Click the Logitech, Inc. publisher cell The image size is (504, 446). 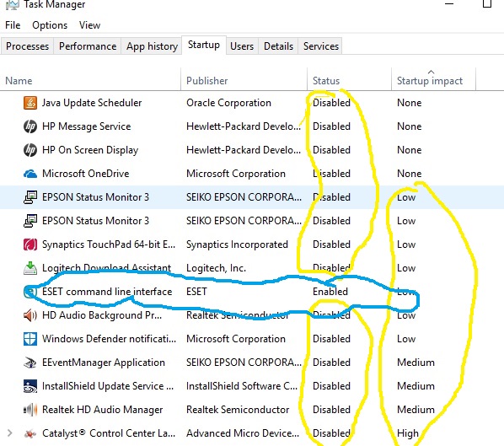coord(216,268)
